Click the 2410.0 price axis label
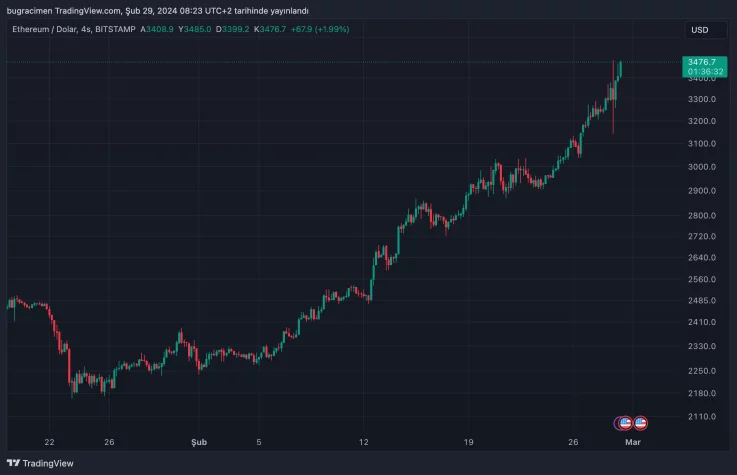 (x=702, y=322)
